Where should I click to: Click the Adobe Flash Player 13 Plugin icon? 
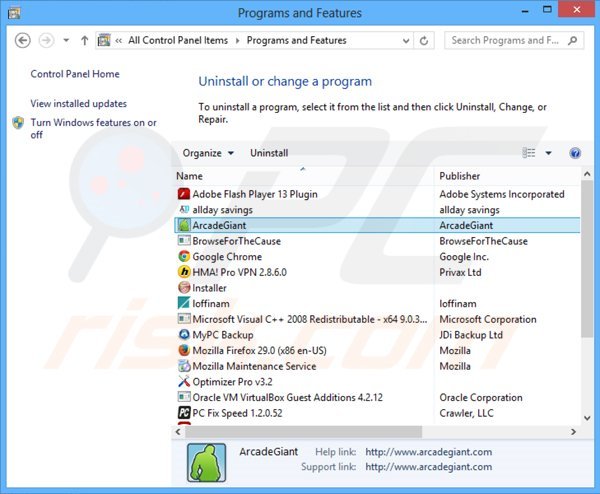(184, 194)
